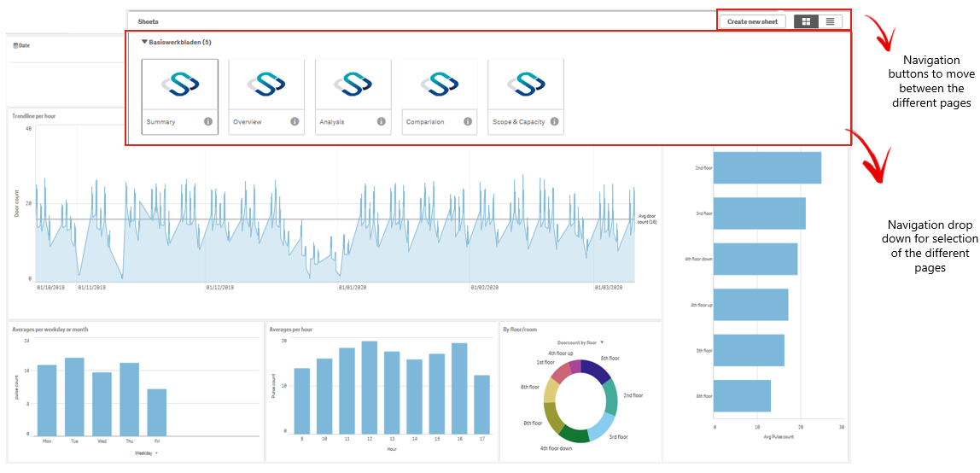
Task: Collapse the Basiswerkbladen (5) section
Action: click(x=144, y=43)
